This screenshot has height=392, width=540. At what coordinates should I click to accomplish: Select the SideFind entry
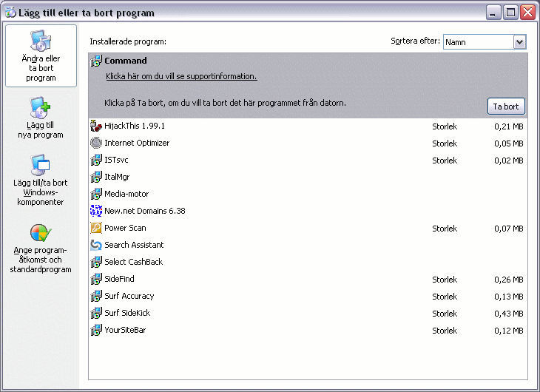[x=308, y=279]
